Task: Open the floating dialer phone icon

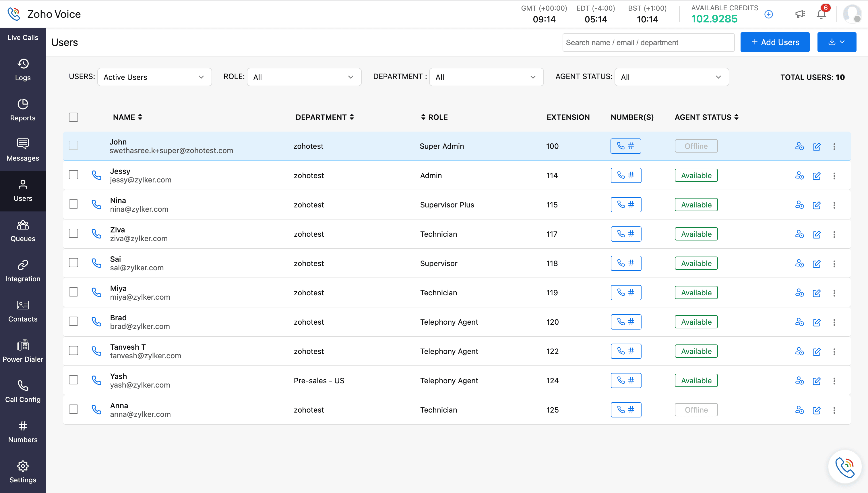Action: pos(845,467)
